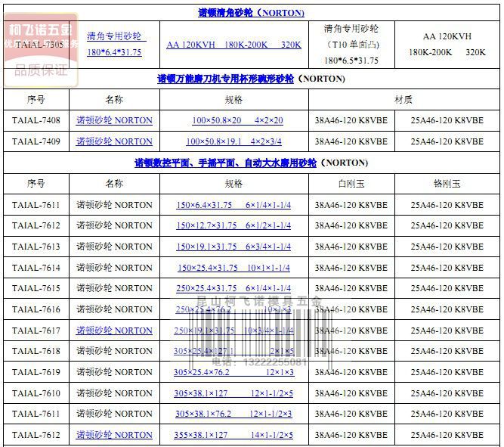Click the 150×19.1×31.75 6×3/4×1-1/4 spec link
Viewport: 504px width, 447px height.
[x=233, y=247]
